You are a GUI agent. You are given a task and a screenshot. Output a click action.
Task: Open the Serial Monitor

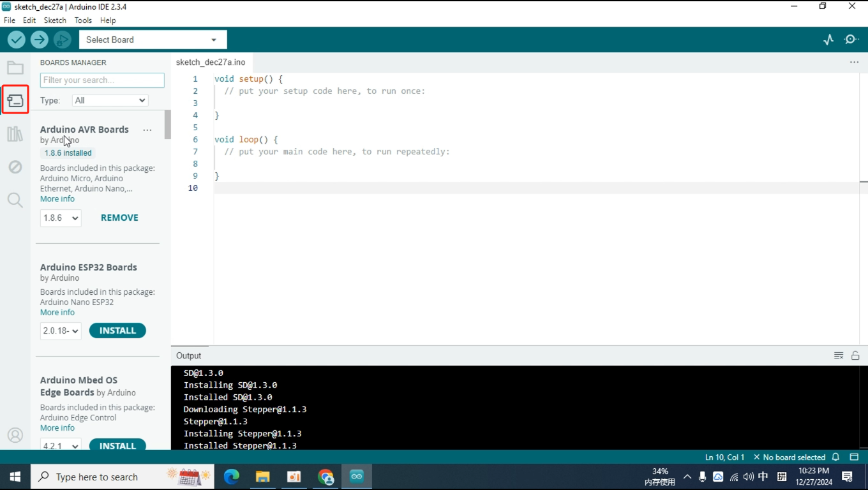click(x=851, y=40)
